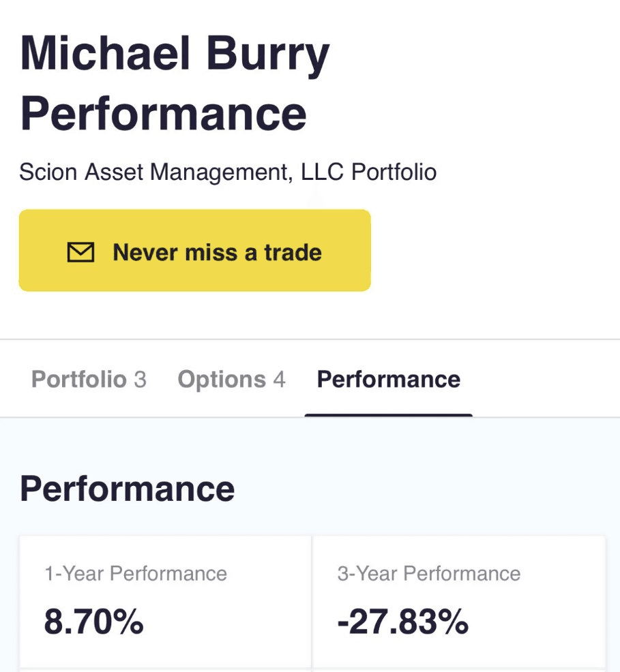
Task: Click the envelope icon on yellow button
Action: (x=80, y=252)
